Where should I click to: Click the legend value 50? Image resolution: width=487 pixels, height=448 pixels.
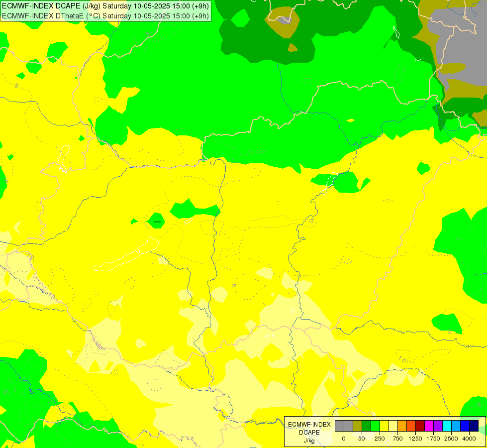point(362,439)
